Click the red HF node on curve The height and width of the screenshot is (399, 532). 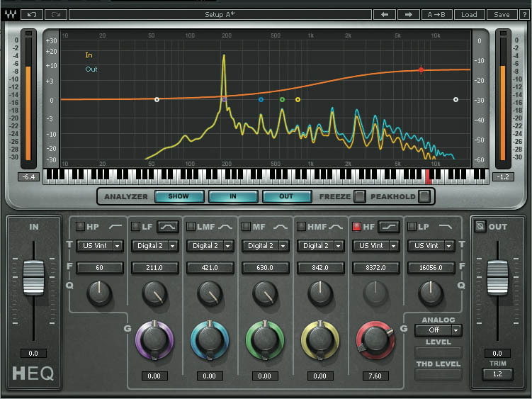(421, 70)
